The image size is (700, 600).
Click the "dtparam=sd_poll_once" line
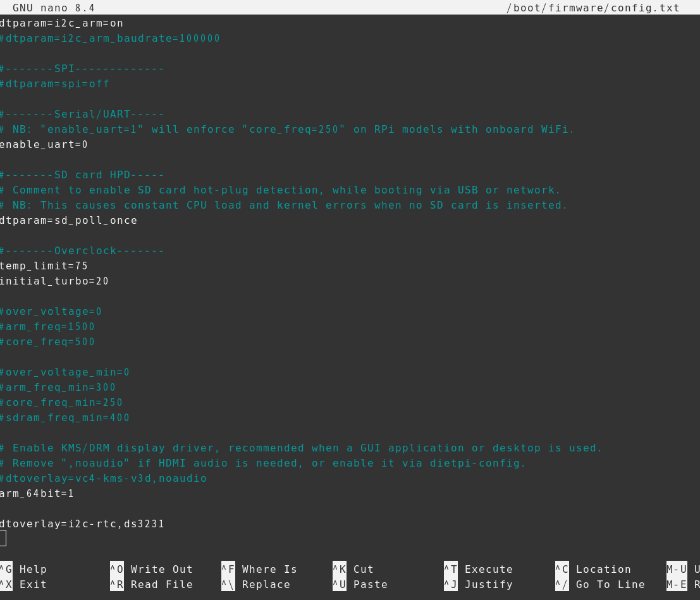[x=68, y=221]
